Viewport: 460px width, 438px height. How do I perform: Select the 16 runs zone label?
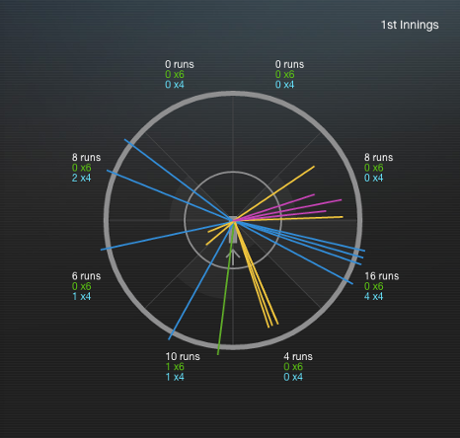382,276
